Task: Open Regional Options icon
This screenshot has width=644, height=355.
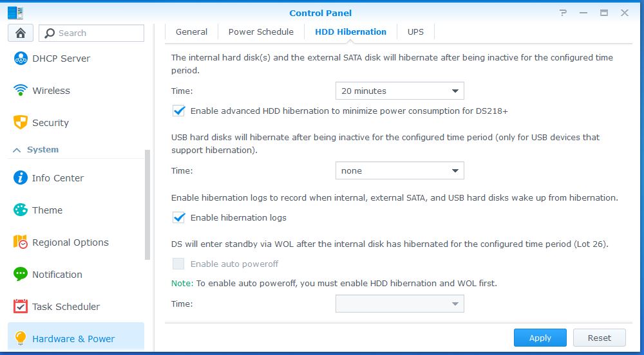Action: click(x=21, y=242)
